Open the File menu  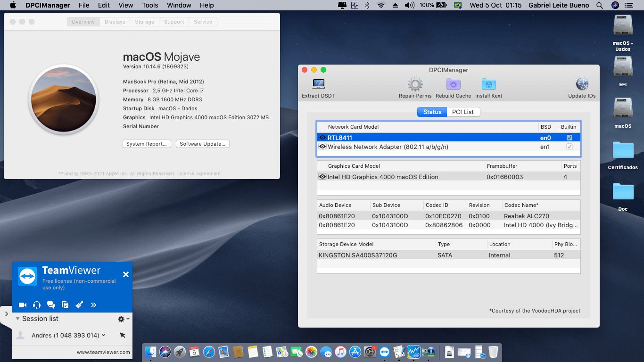tap(84, 5)
